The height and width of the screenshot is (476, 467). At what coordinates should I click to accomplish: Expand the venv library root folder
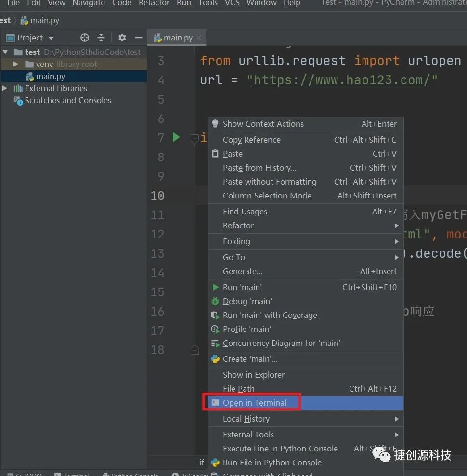coord(15,64)
